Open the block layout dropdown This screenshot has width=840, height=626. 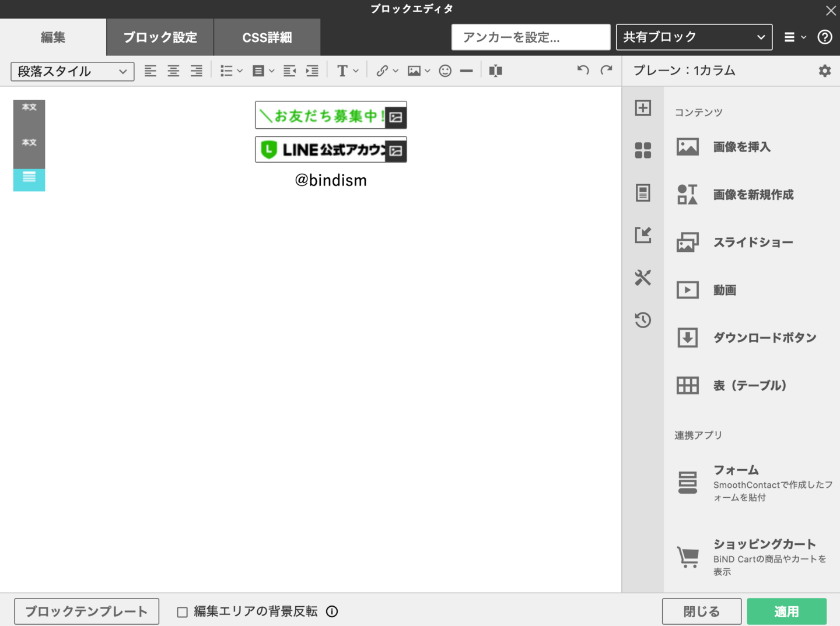click(x=263, y=71)
